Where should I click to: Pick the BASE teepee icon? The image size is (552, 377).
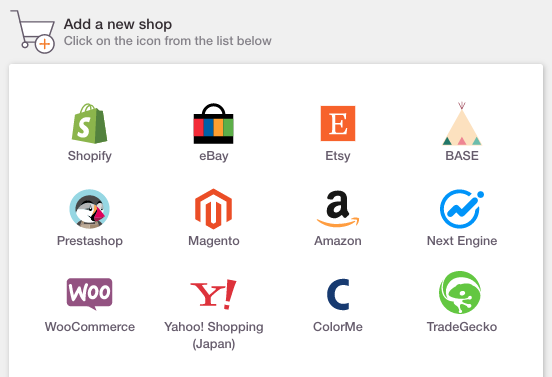tap(462, 124)
